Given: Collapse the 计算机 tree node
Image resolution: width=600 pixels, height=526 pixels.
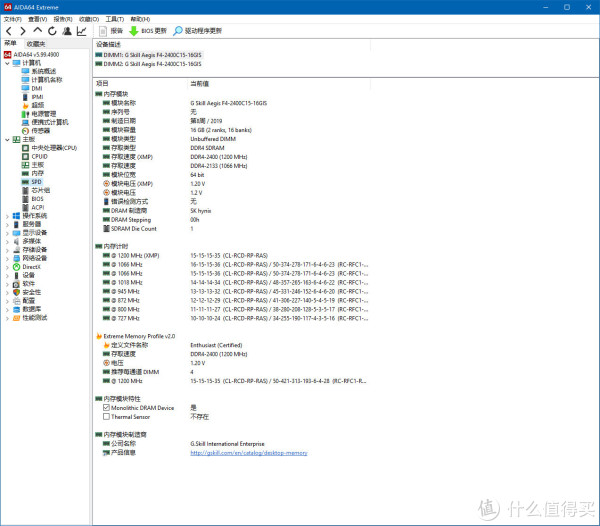Looking at the screenshot, I should [x=7, y=63].
